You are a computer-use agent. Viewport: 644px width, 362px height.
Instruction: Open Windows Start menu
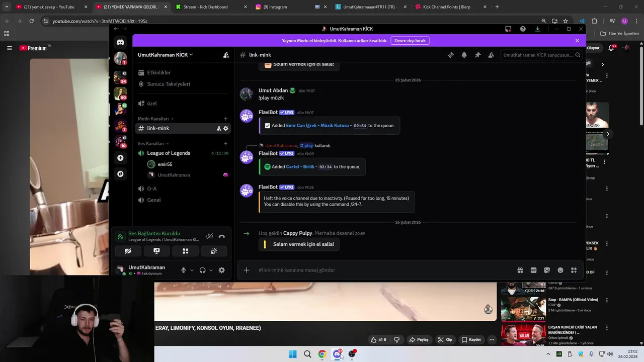click(x=292, y=354)
